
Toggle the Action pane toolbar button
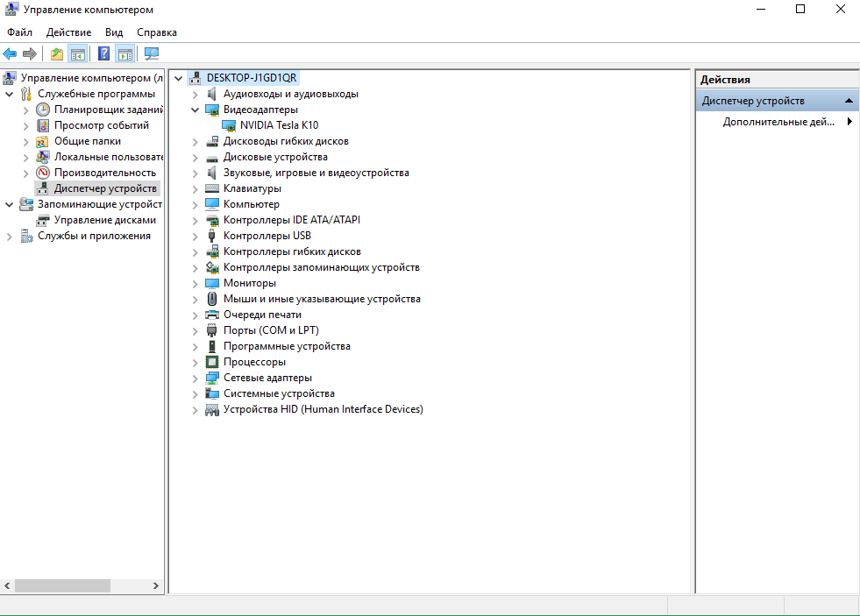(124, 54)
